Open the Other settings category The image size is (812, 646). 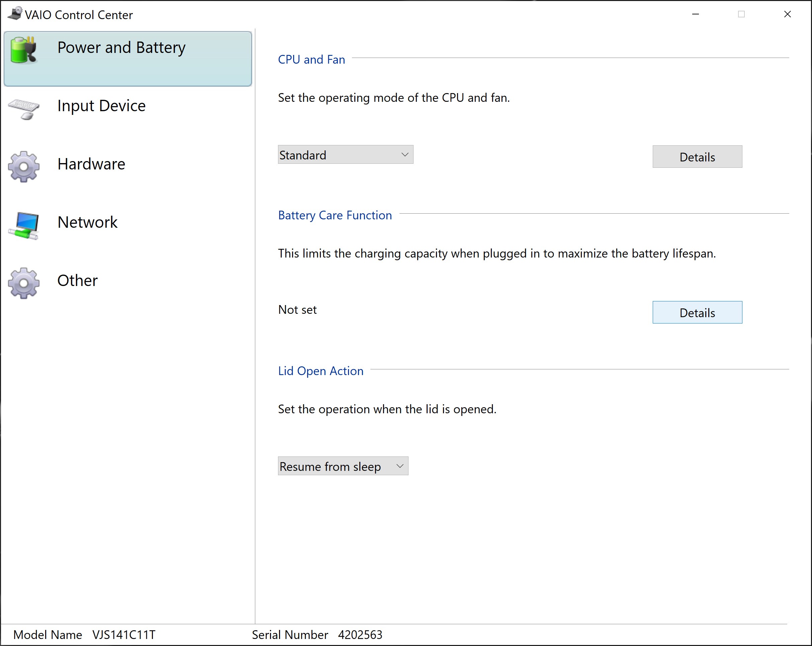pyautogui.click(x=77, y=281)
